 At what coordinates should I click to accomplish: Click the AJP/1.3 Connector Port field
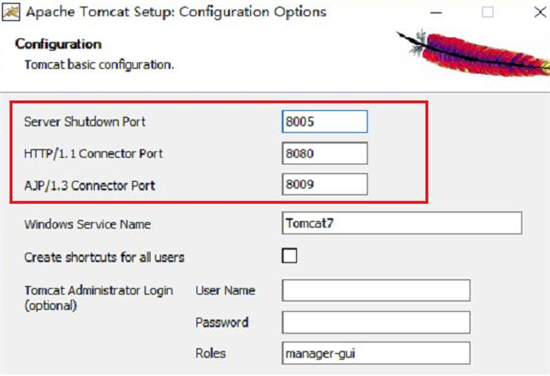(x=325, y=184)
